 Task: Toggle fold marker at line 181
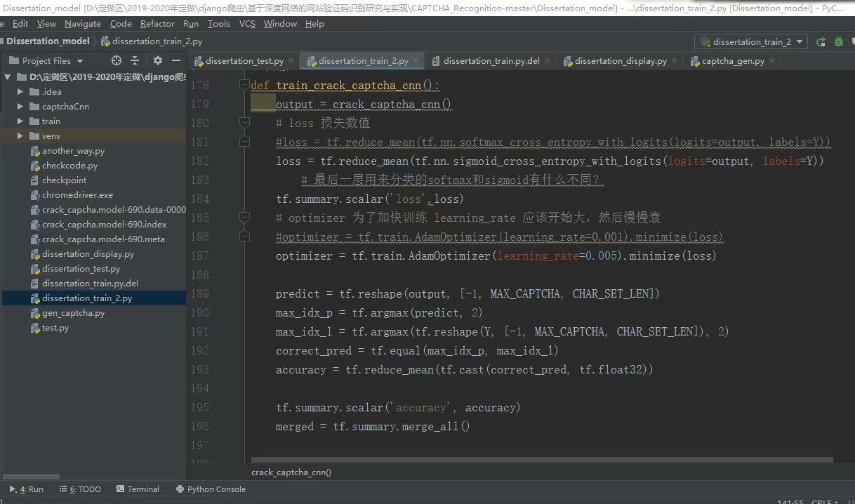pos(244,142)
